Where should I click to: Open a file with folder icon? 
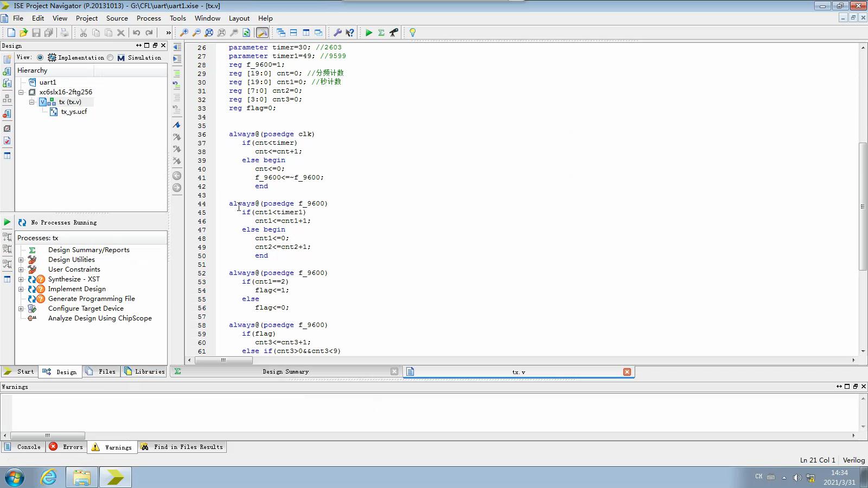pyautogui.click(x=23, y=33)
